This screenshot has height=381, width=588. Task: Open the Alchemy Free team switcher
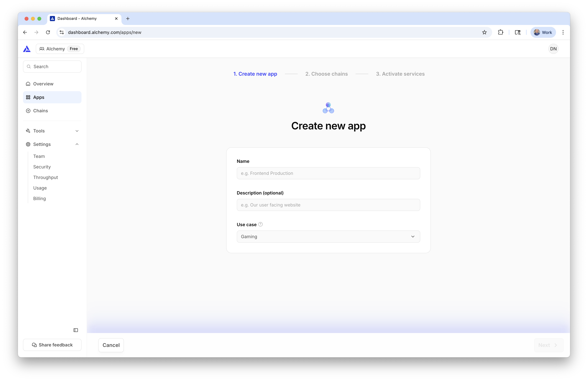click(x=60, y=49)
